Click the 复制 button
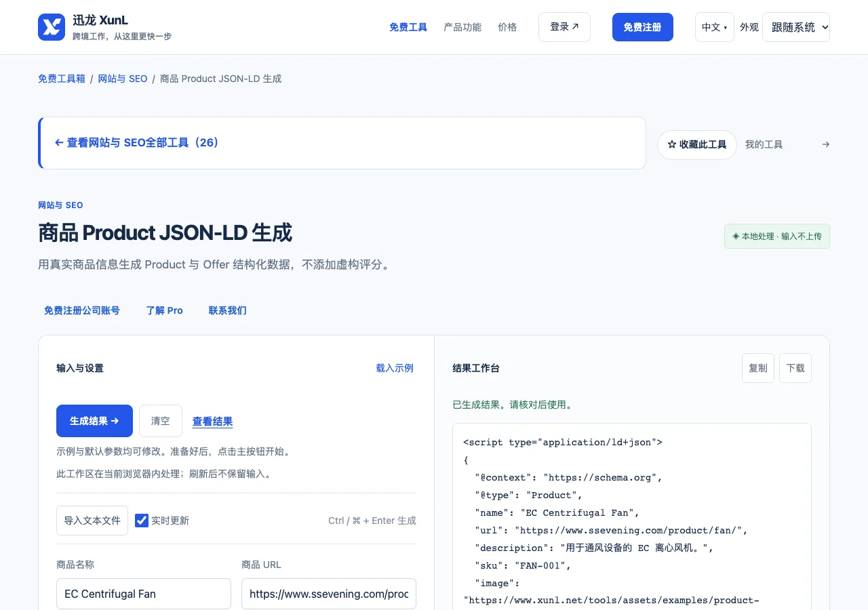Image resolution: width=868 pixels, height=610 pixels. click(758, 368)
